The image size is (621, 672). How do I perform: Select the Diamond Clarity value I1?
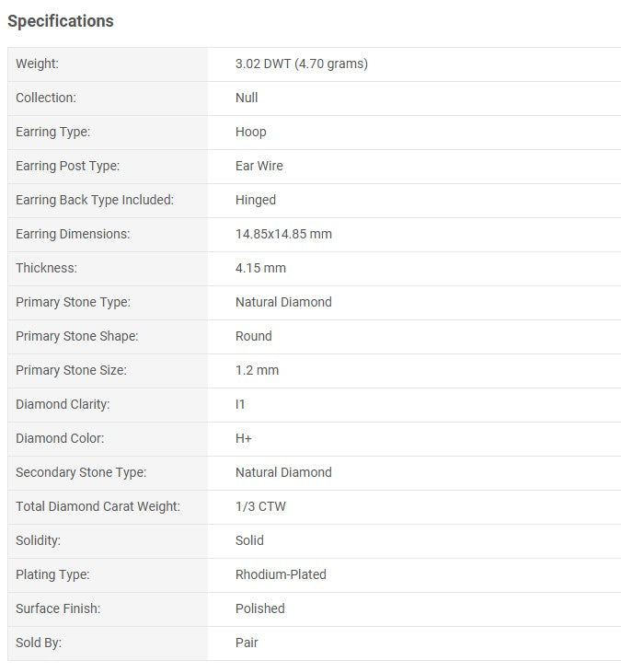pos(240,404)
